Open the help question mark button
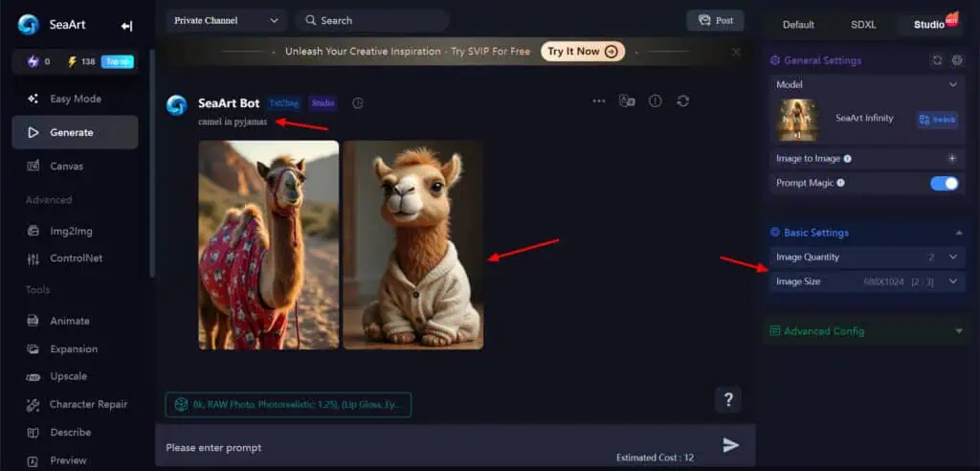This screenshot has width=980, height=471. point(728,399)
